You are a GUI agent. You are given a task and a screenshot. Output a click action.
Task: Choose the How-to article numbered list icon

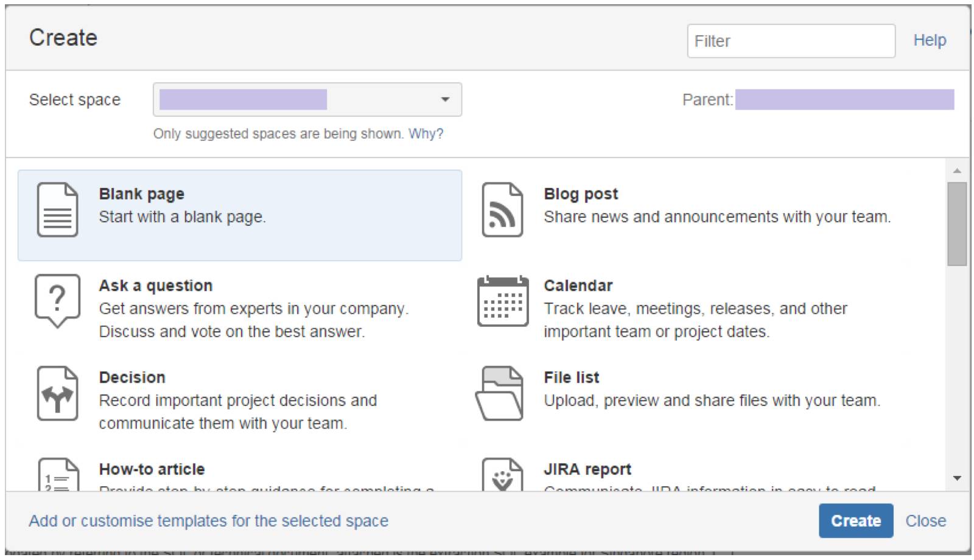[57, 476]
